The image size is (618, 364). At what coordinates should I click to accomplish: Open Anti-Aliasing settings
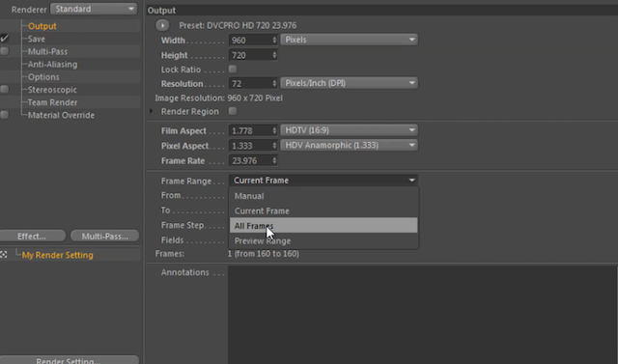click(x=52, y=65)
